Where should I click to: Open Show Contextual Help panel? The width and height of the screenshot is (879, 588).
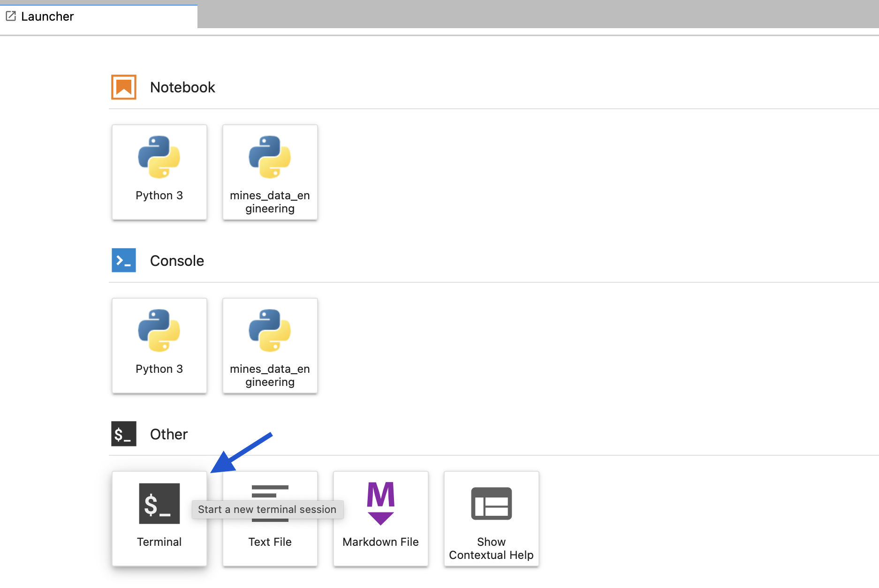pyautogui.click(x=491, y=518)
